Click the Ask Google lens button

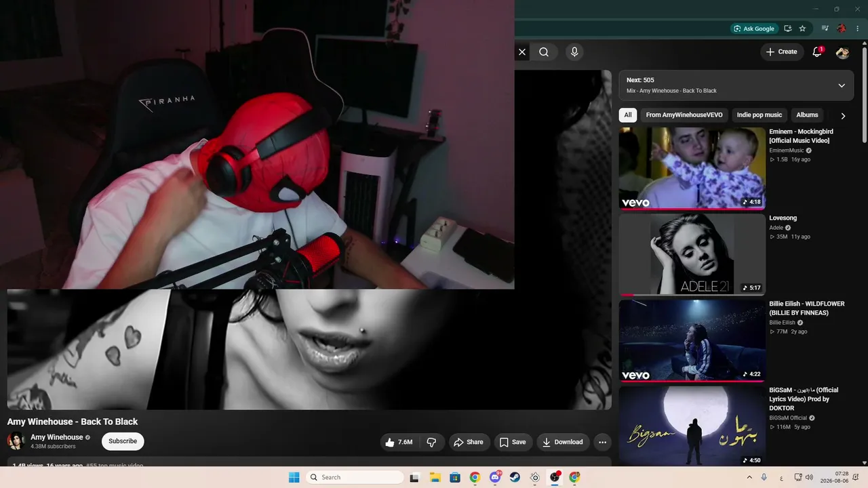tap(753, 28)
